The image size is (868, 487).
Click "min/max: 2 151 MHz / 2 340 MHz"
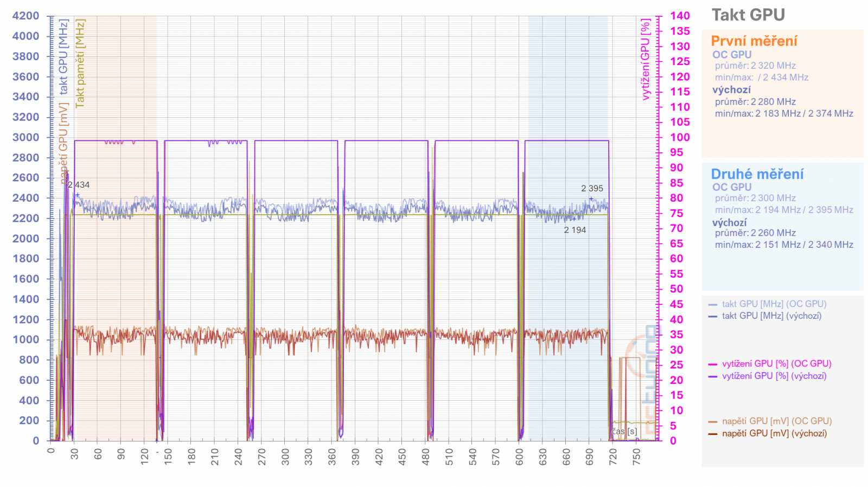point(784,245)
